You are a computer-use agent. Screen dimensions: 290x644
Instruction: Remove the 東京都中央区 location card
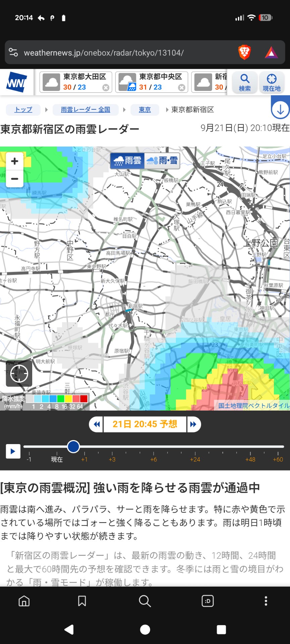(x=182, y=88)
